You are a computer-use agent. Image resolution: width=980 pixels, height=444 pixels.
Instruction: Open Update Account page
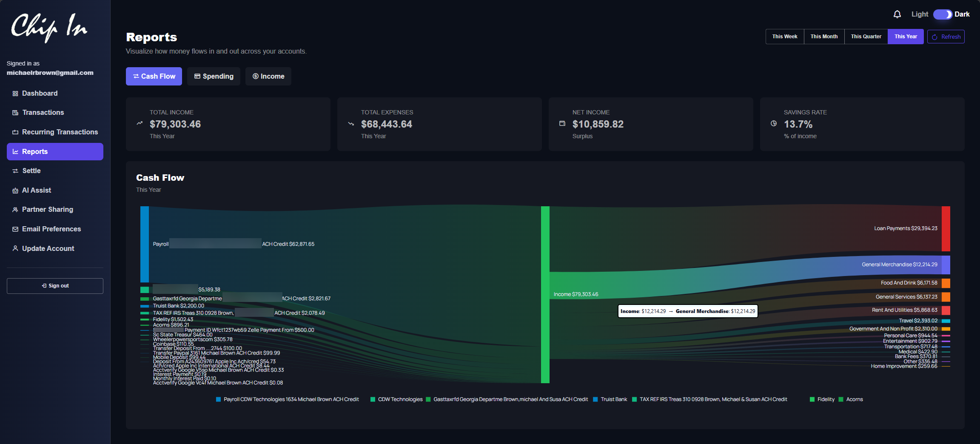pyautogui.click(x=55, y=249)
